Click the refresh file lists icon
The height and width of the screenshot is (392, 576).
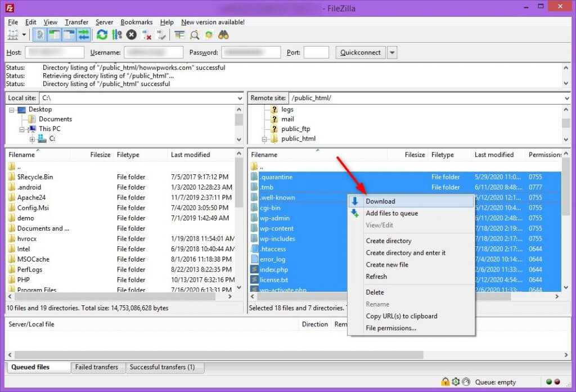pos(102,35)
